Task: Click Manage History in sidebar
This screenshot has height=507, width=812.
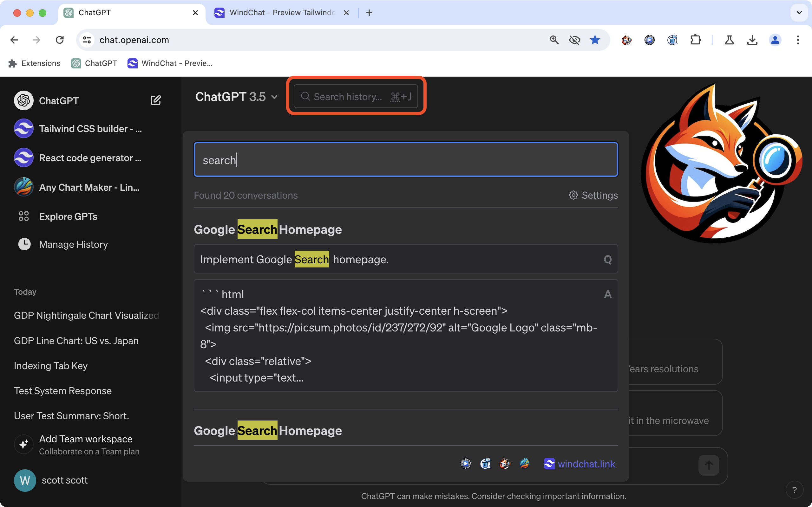Action: click(73, 244)
